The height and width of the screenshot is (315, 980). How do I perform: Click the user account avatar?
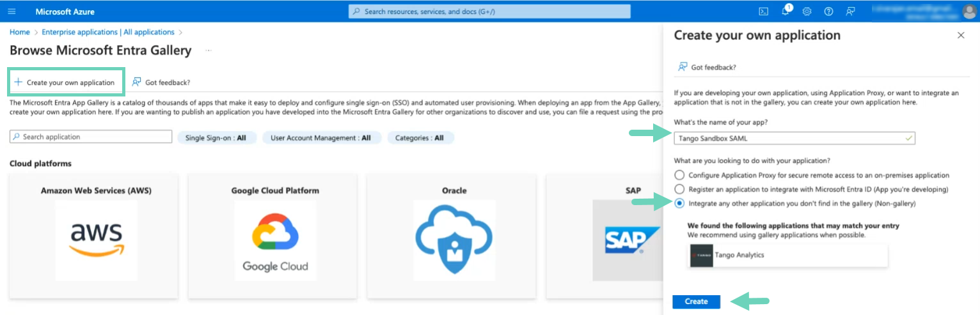pos(969,12)
